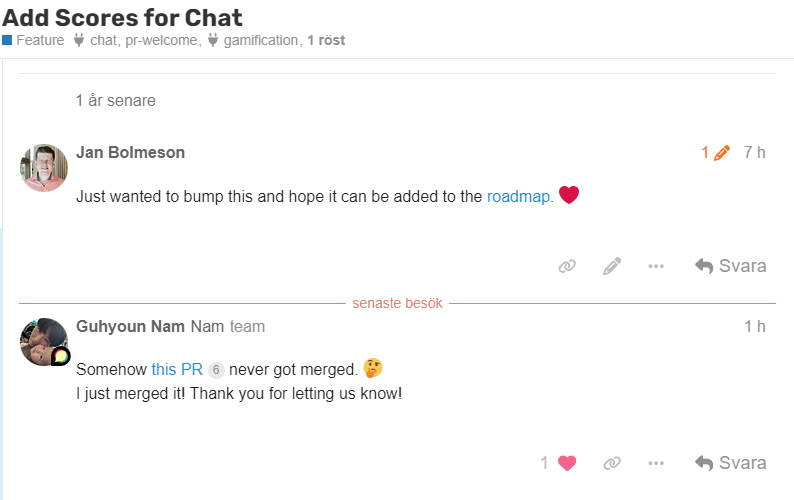Show more actions on Guhyoun's post
Viewport: 794px width, 500px height.
tap(656, 463)
